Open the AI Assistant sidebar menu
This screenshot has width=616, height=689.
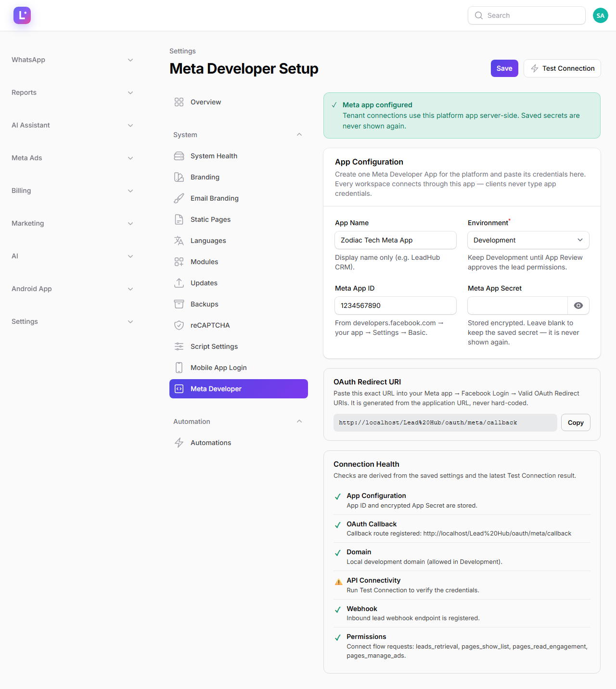[x=72, y=125]
